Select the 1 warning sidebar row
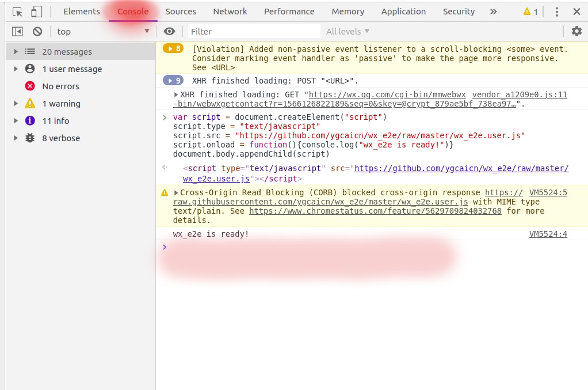 81,103
